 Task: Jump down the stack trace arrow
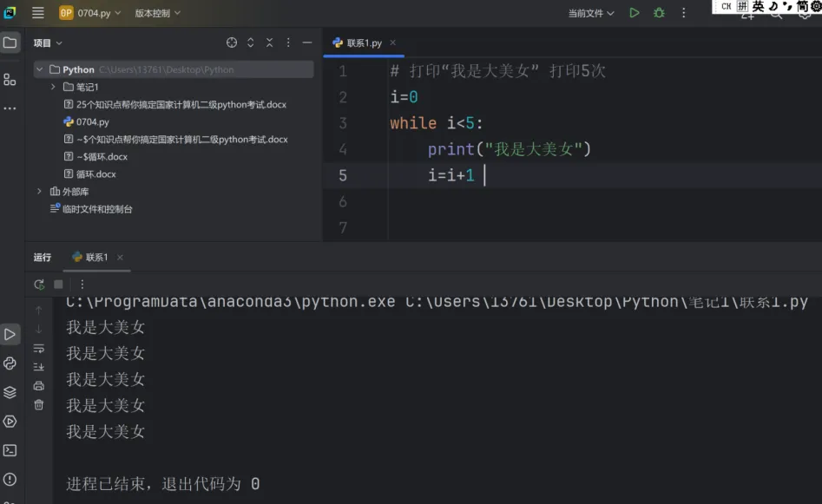coord(39,330)
